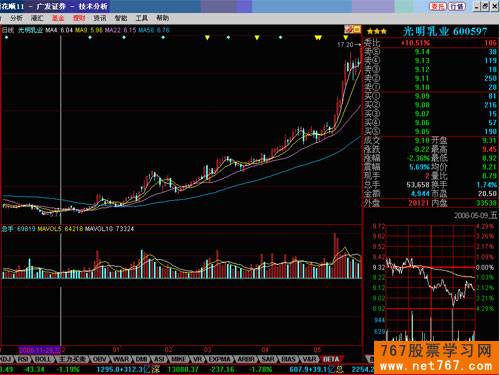
Task: Click the stock name 光明乳业 600597 header
Action: pyautogui.click(x=445, y=32)
